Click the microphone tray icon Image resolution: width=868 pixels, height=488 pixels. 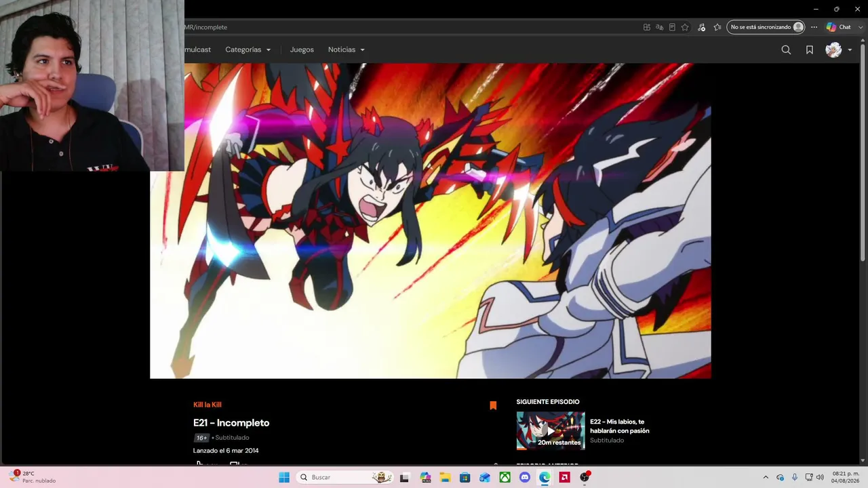click(795, 477)
